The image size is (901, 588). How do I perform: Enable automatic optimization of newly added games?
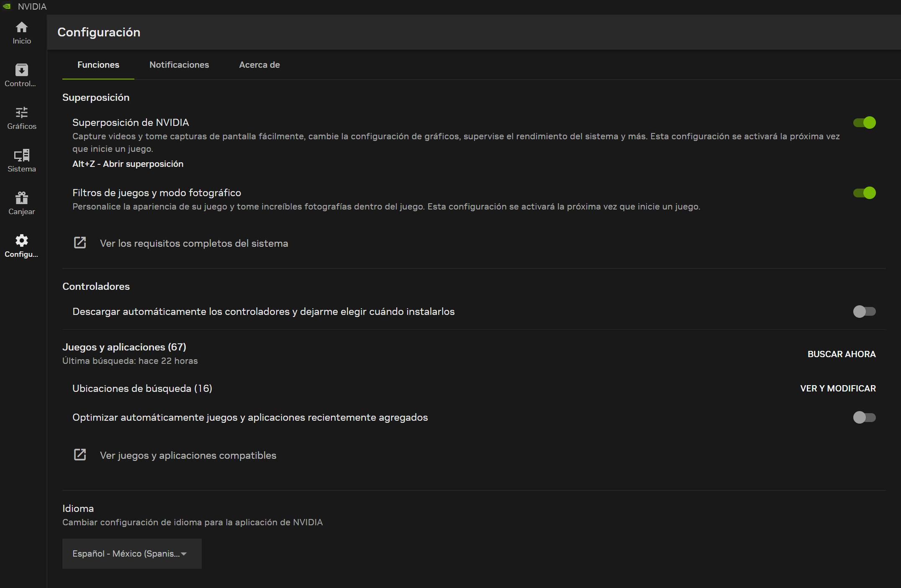point(864,417)
